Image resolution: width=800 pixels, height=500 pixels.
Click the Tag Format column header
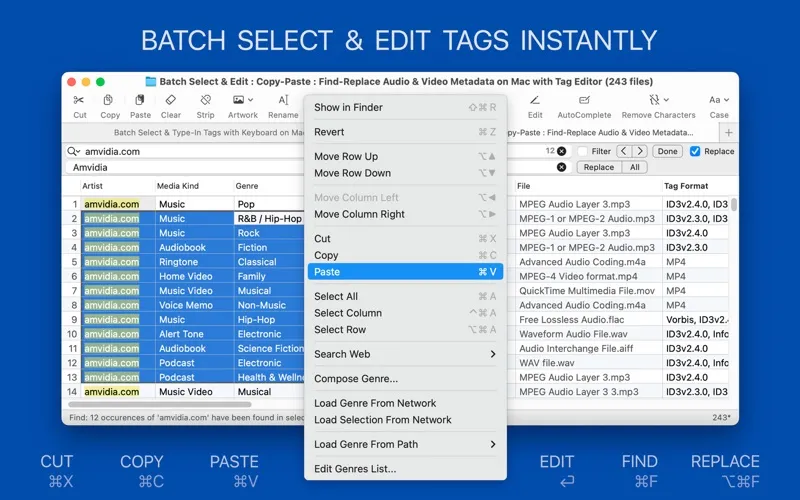[x=696, y=186]
